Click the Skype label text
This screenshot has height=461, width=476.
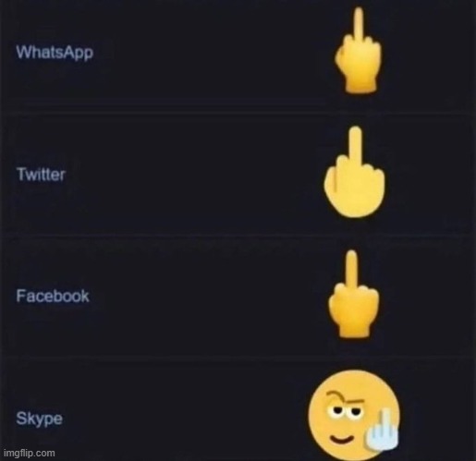[x=39, y=419]
